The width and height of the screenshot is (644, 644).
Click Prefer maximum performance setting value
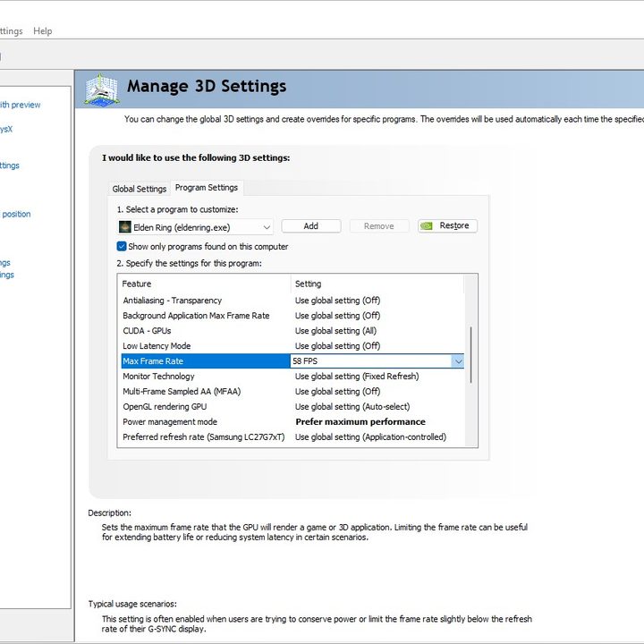360,422
